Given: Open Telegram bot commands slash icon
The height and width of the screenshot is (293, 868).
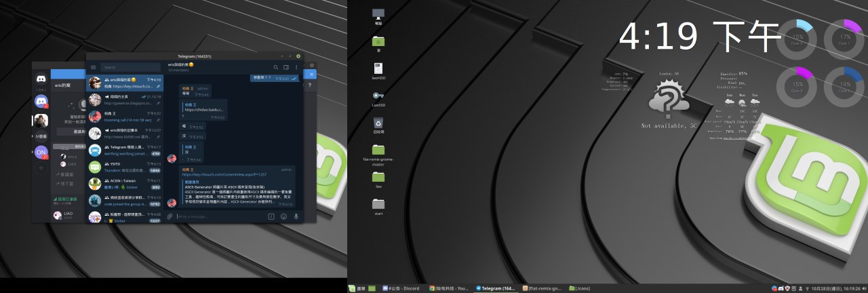Looking at the screenshot, I should pyautogui.click(x=271, y=216).
